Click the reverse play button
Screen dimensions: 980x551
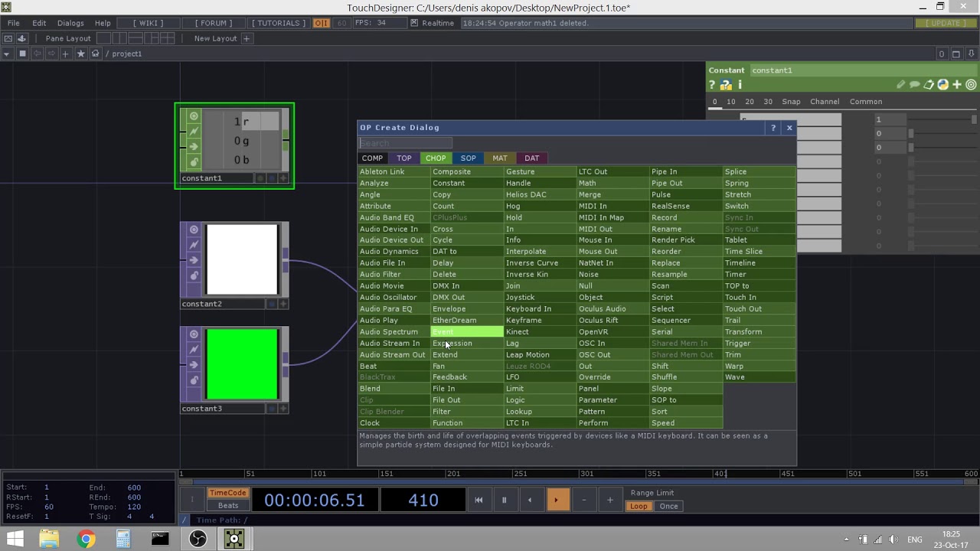pyautogui.click(x=530, y=500)
